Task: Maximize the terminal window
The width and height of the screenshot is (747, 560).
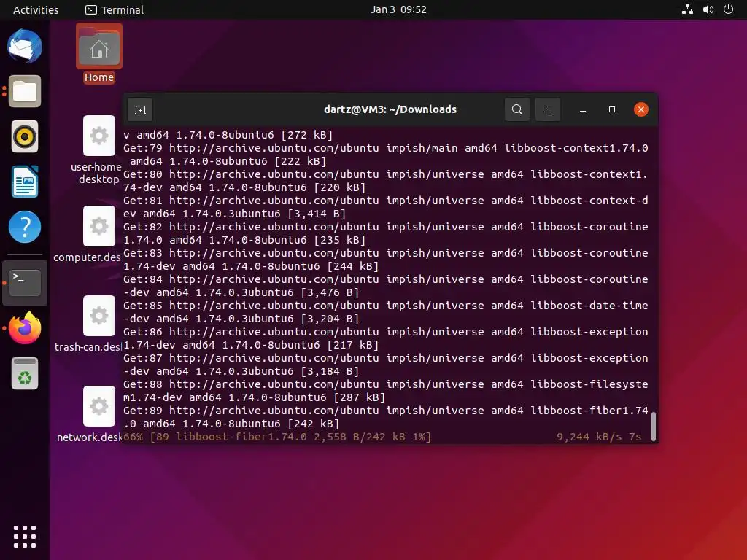Action: tap(612, 109)
